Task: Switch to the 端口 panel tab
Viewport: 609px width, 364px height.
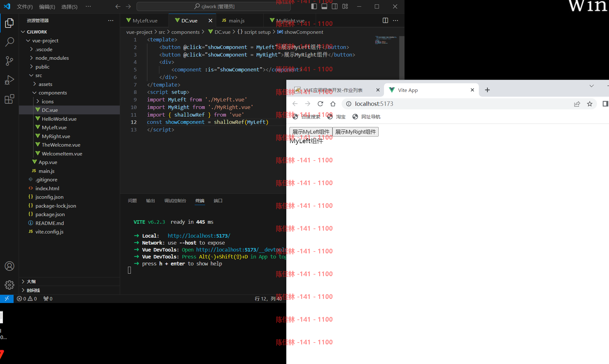Action: click(x=218, y=201)
